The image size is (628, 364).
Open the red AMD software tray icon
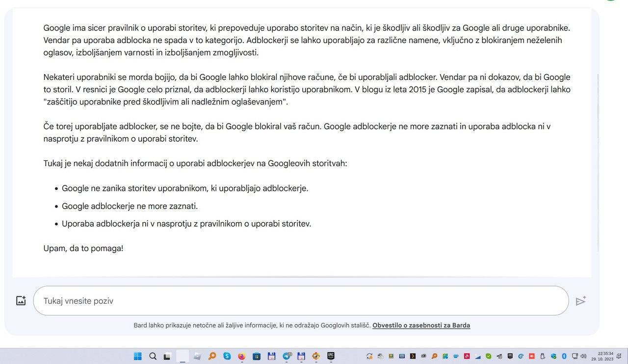[x=467, y=356]
